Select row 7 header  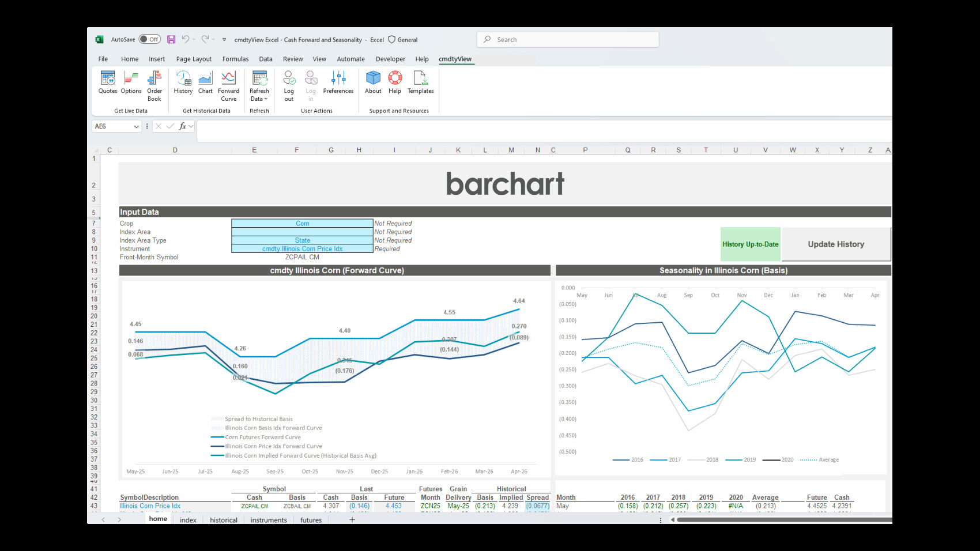pos(94,224)
